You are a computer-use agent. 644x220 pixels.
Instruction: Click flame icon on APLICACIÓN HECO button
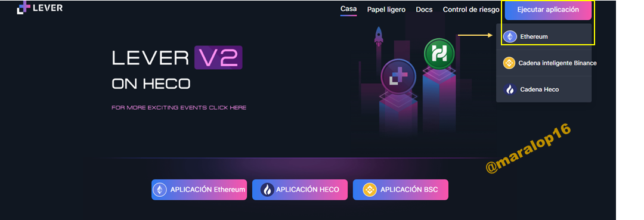click(x=267, y=190)
